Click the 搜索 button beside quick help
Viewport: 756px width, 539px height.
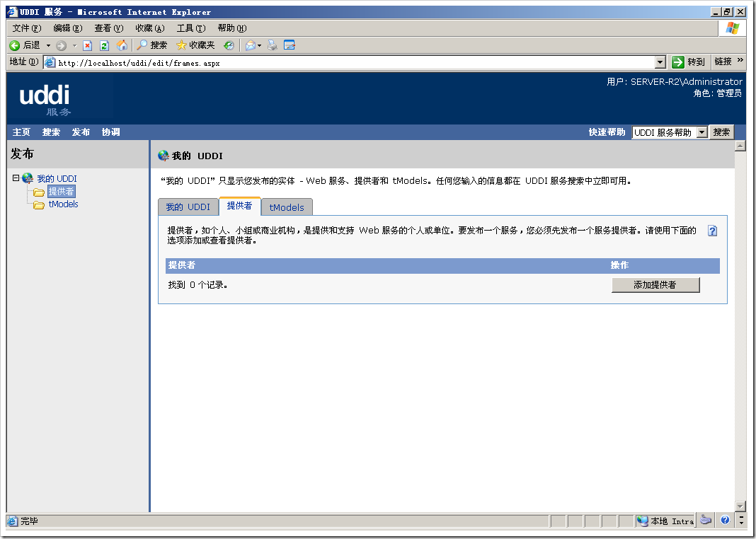[x=721, y=132]
